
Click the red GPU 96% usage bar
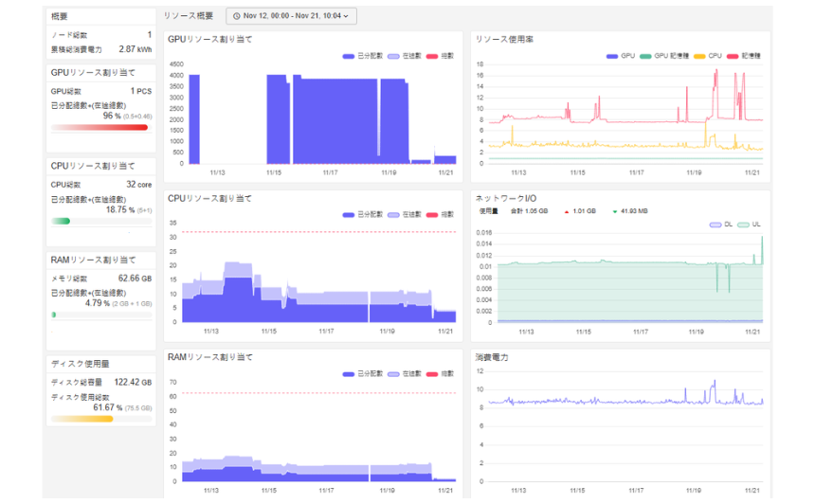click(x=100, y=127)
